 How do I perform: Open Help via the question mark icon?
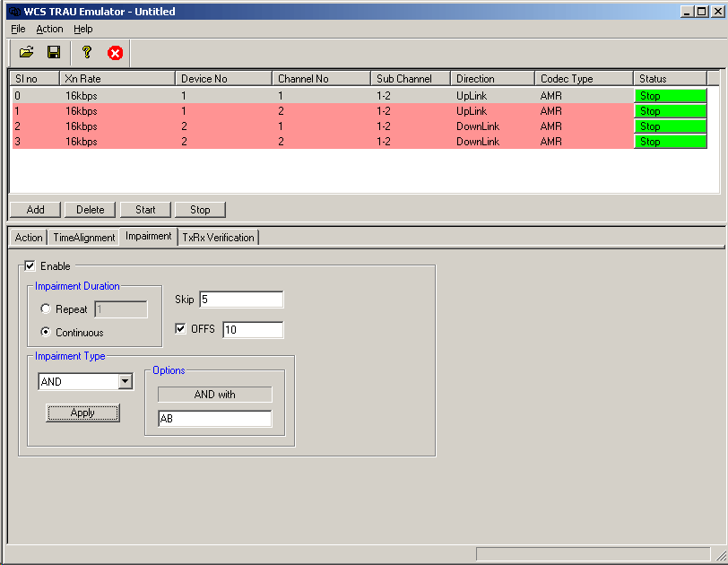(87, 53)
